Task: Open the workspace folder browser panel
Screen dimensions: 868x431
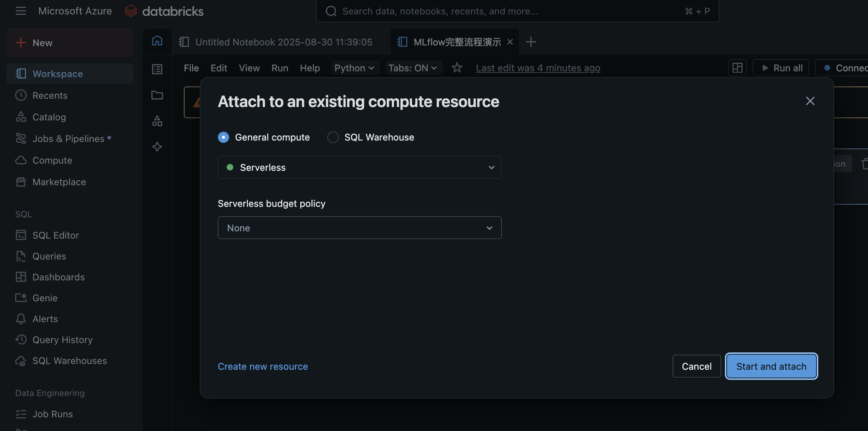Action: pyautogui.click(x=157, y=95)
